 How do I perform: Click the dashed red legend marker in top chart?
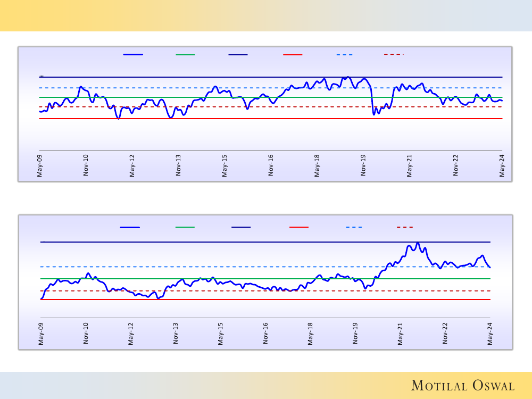pos(394,54)
